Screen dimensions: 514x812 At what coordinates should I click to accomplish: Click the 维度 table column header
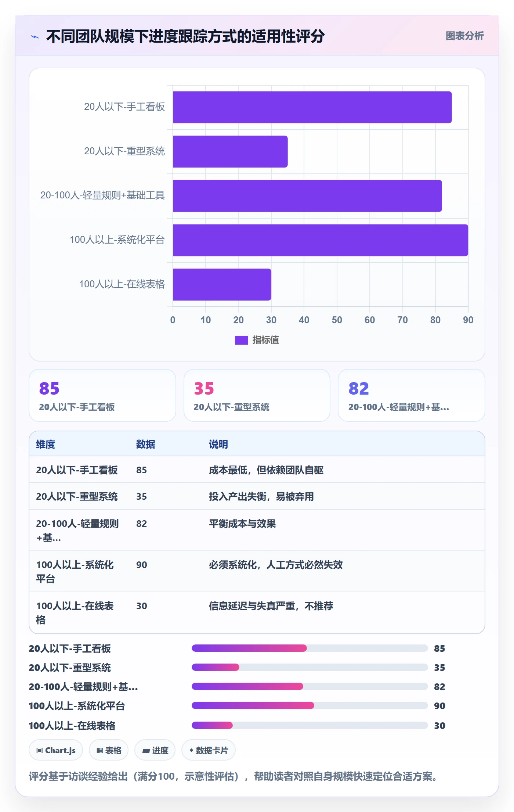pos(46,444)
